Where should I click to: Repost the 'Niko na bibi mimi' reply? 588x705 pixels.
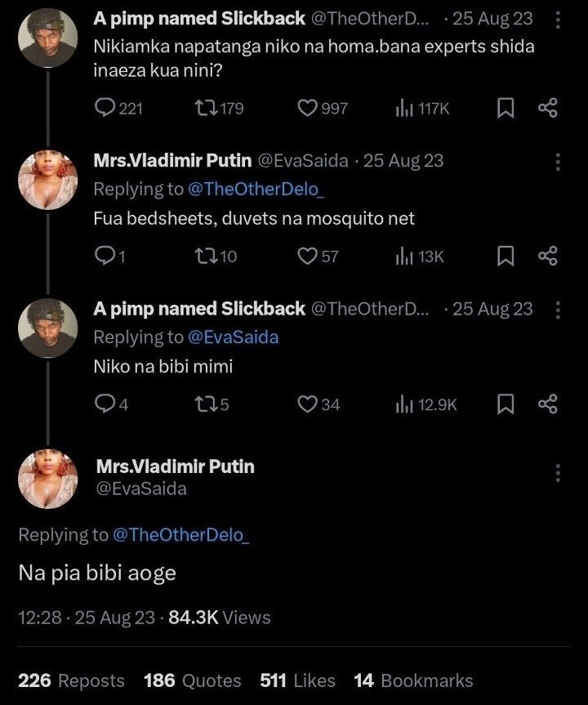pyautogui.click(x=212, y=404)
